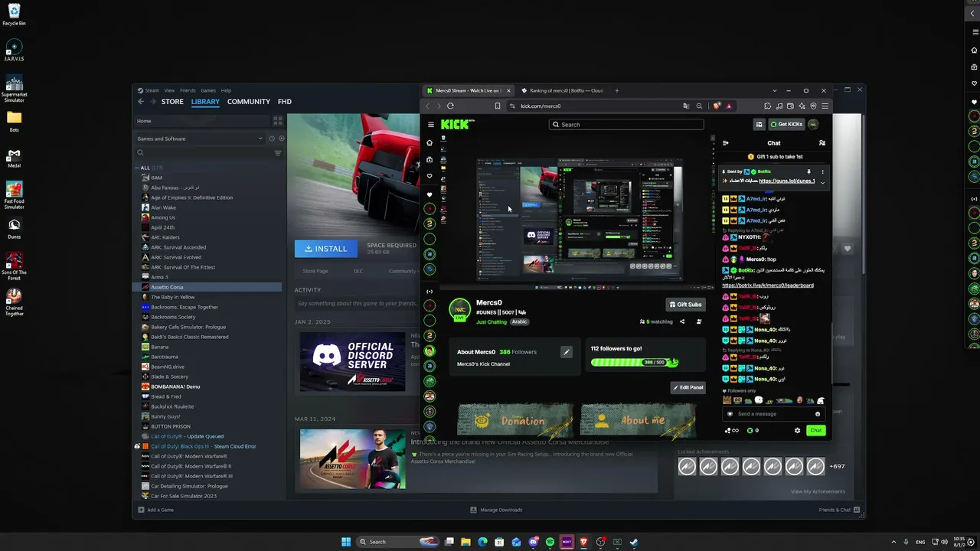Click Get KICKs button
980x551 pixels.
click(x=786, y=125)
